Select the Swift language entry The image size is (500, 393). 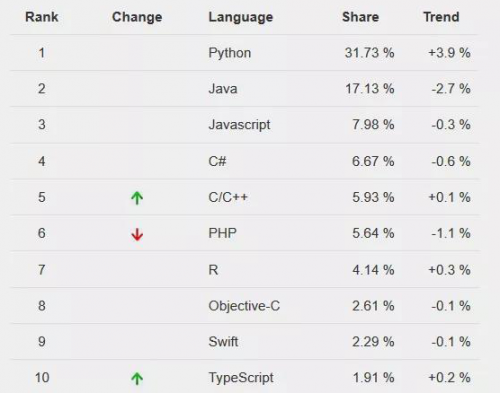point(223,342)
